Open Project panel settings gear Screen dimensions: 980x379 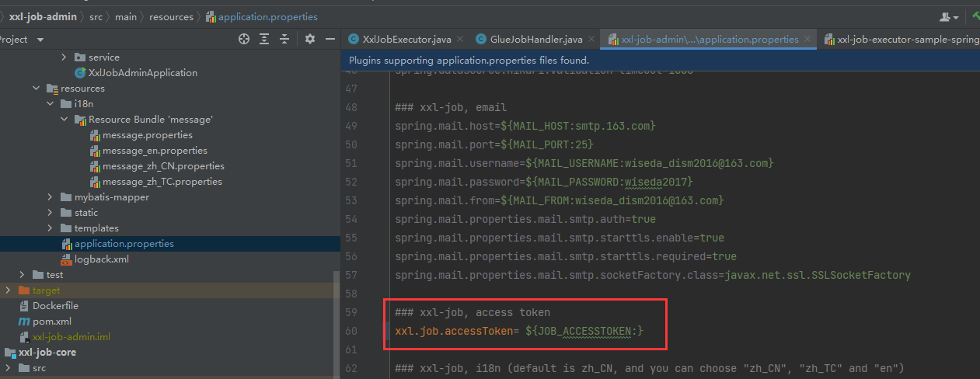(309, 40)
